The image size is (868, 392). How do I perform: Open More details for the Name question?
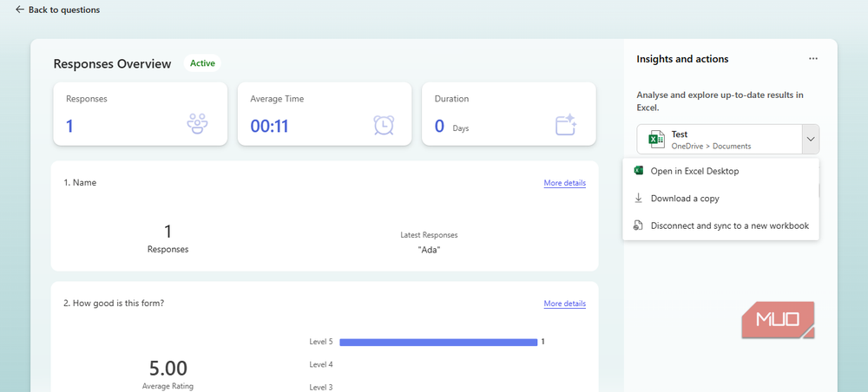click(x=565, y=183)
